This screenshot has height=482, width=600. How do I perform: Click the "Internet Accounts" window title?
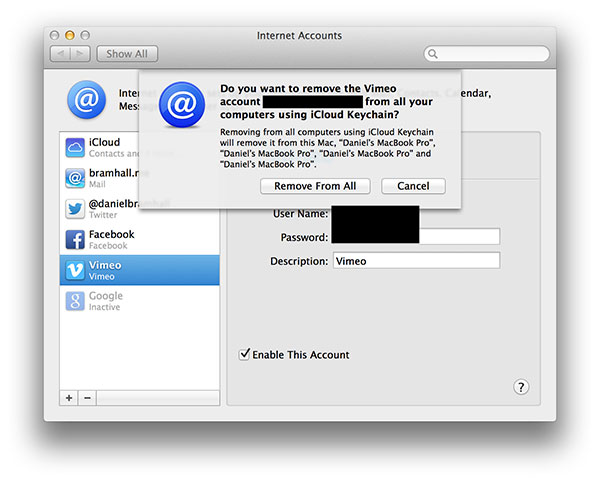tap(299, 36)
